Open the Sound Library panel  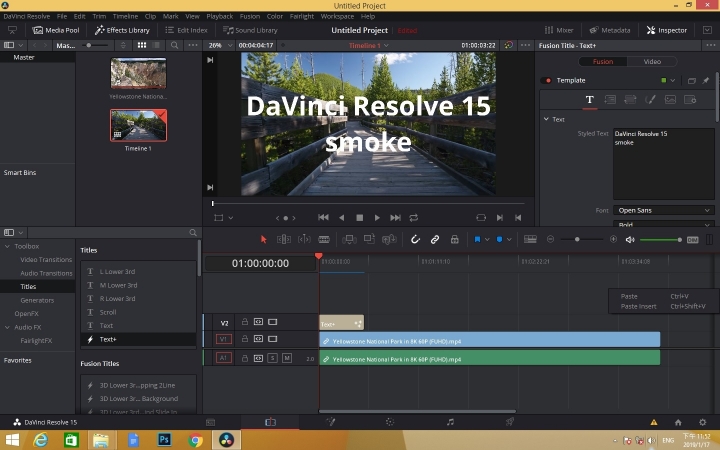(x=250, y=30)
